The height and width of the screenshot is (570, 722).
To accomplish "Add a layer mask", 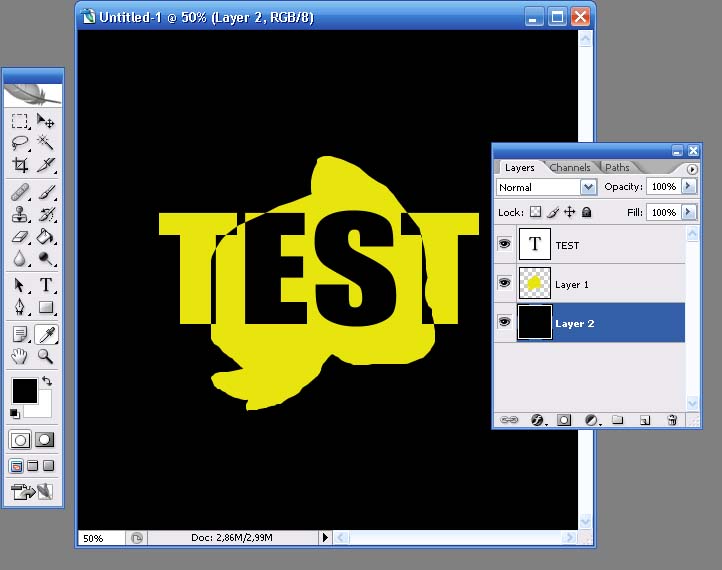I will click(x=564, y=420).
